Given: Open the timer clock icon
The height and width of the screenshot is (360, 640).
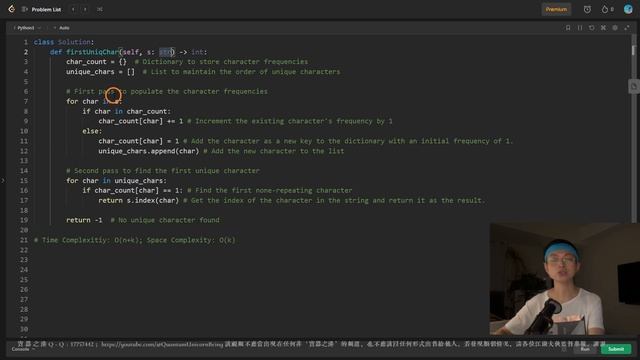Looking at the screenshot, I should point(587,9).
